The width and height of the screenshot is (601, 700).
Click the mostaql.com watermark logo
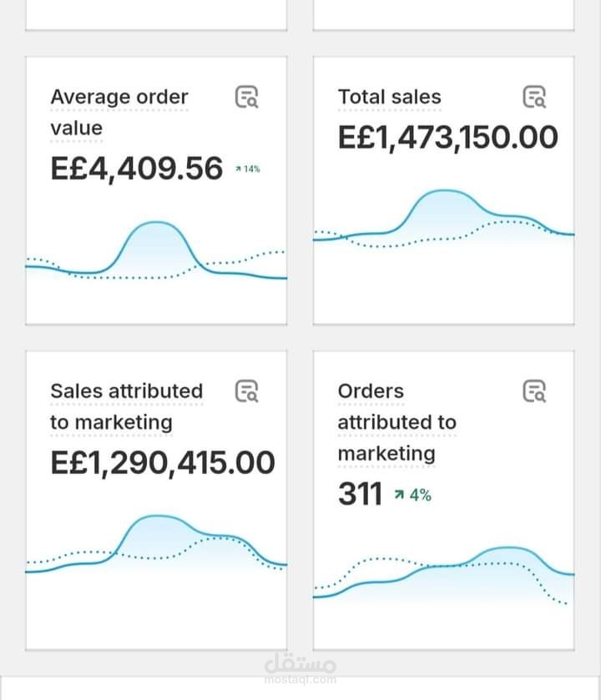tap(300, 669)
